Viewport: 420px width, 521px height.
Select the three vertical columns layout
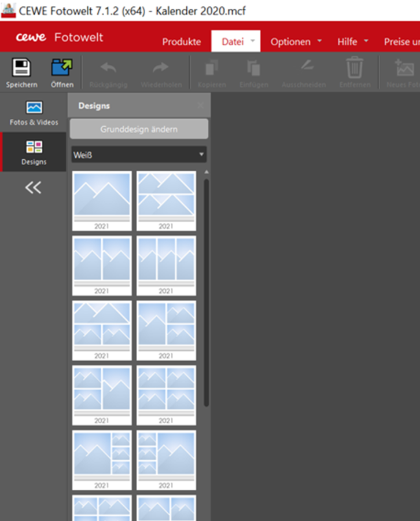click(x=167, y=266)
